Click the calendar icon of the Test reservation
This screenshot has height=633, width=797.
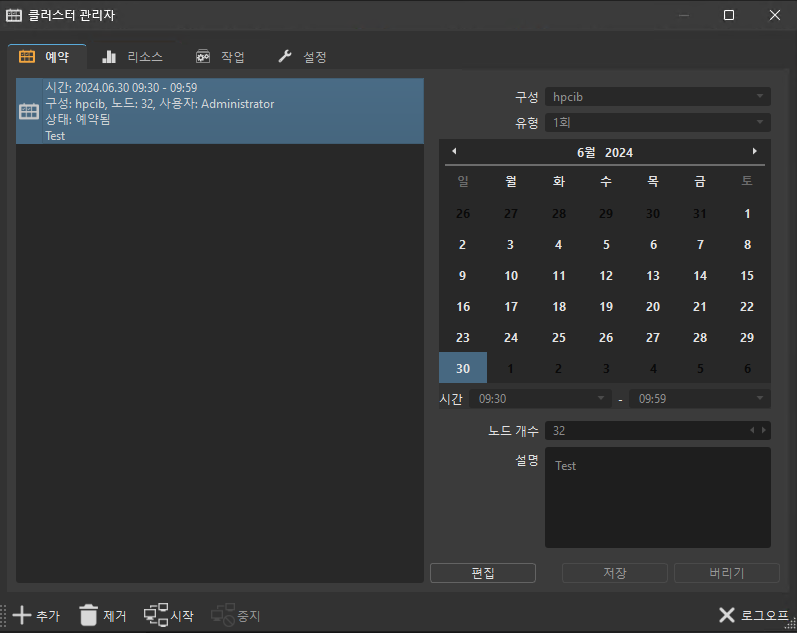coord(29,111)
